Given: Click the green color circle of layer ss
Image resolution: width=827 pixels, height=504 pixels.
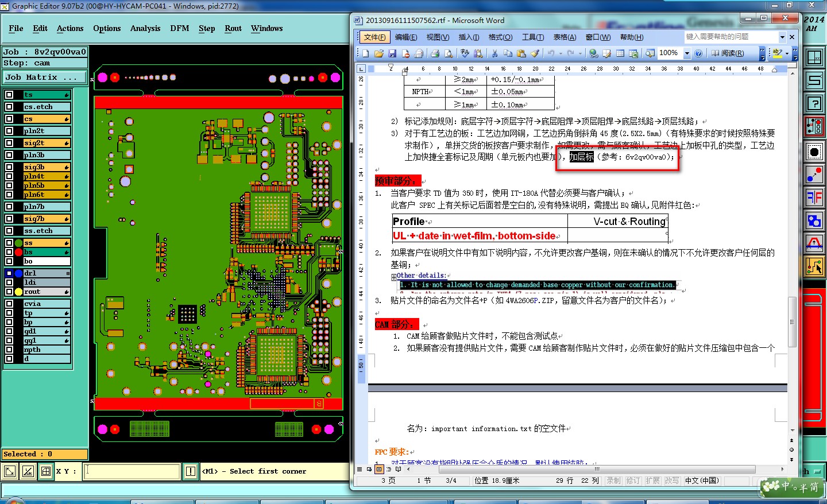Looking at the screenshot, I should [18, 243].
